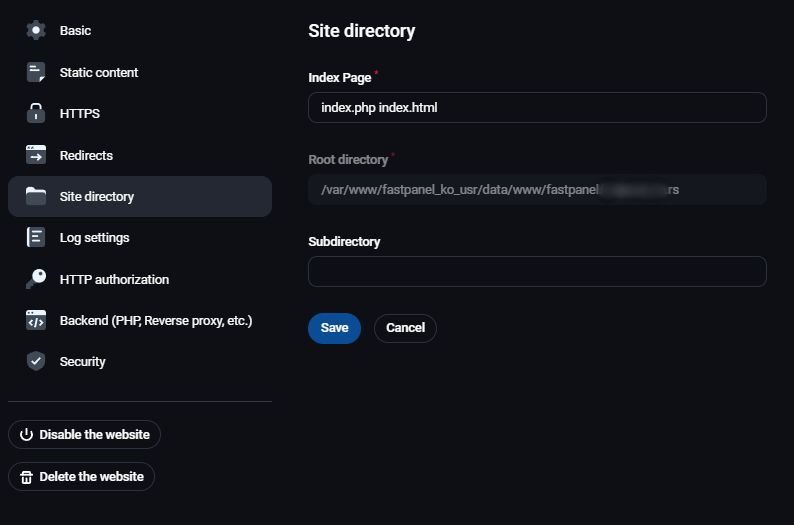Screen dimensions: 794x525
Task: Click the Site directory folder icon
Action: [36, 196]
